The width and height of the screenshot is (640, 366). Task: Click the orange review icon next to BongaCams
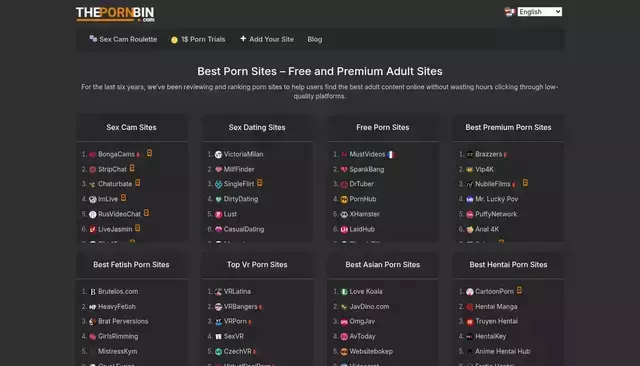(149, 153)
